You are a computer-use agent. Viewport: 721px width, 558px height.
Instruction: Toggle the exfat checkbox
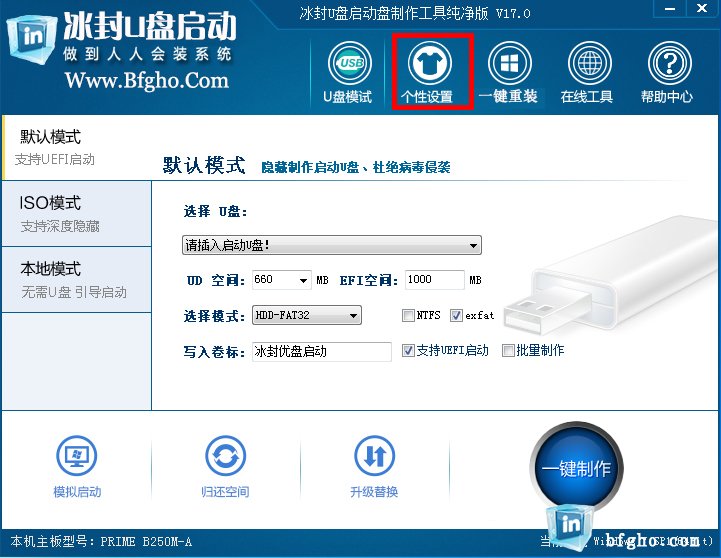pos(456,315)
